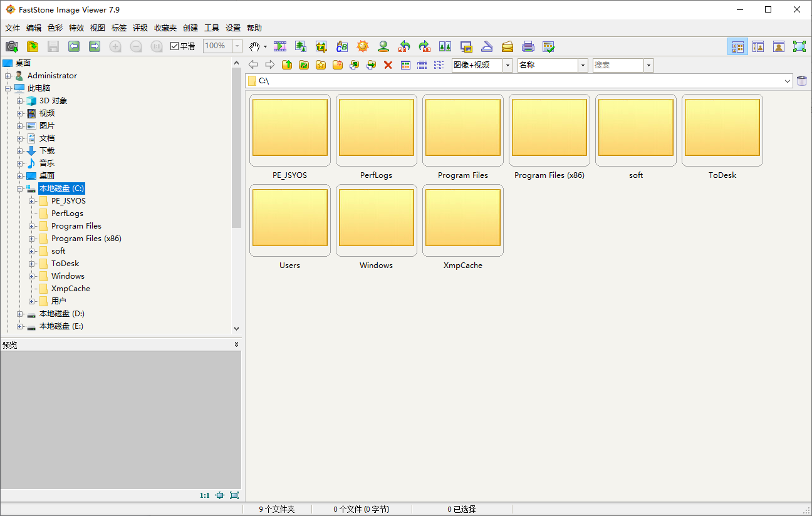812x516 pixels.
Task: Go to previous image with green left arrow
Action: click(x=74, y=46)
